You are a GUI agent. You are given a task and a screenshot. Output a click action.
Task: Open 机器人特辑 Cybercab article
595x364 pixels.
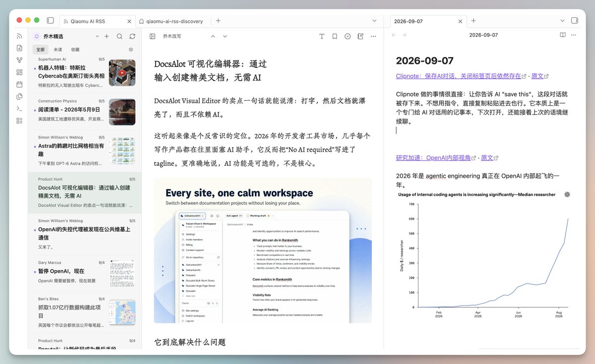(x=85, y=72)
